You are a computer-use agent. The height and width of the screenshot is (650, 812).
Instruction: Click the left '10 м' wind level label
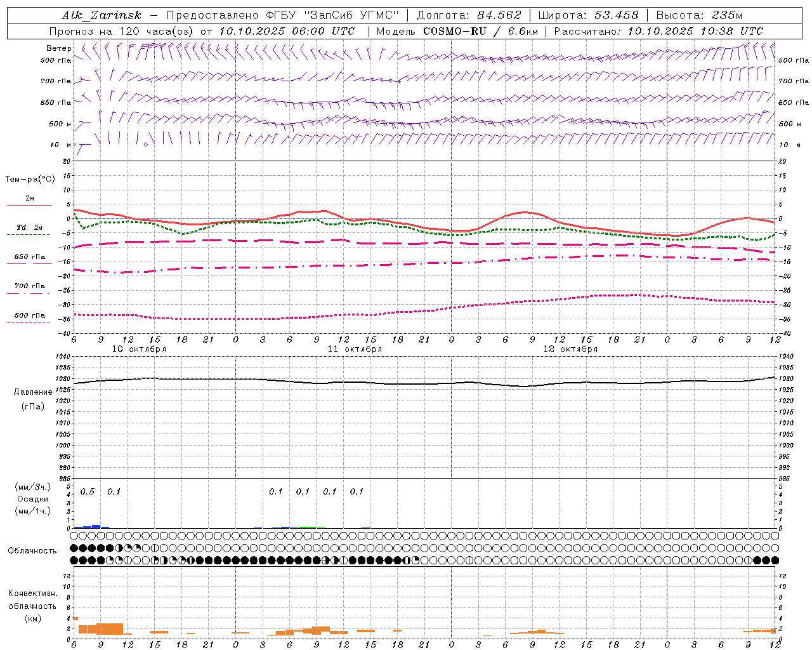61,145
